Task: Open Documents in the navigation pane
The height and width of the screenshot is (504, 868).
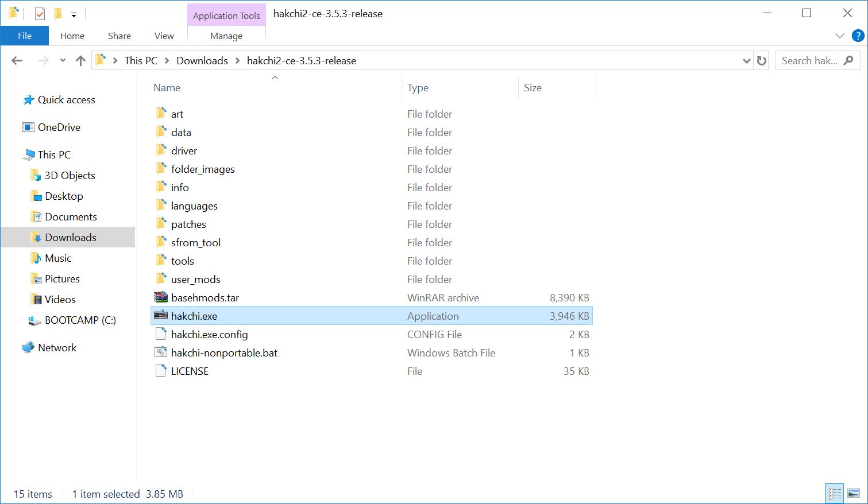Action: 71,217
